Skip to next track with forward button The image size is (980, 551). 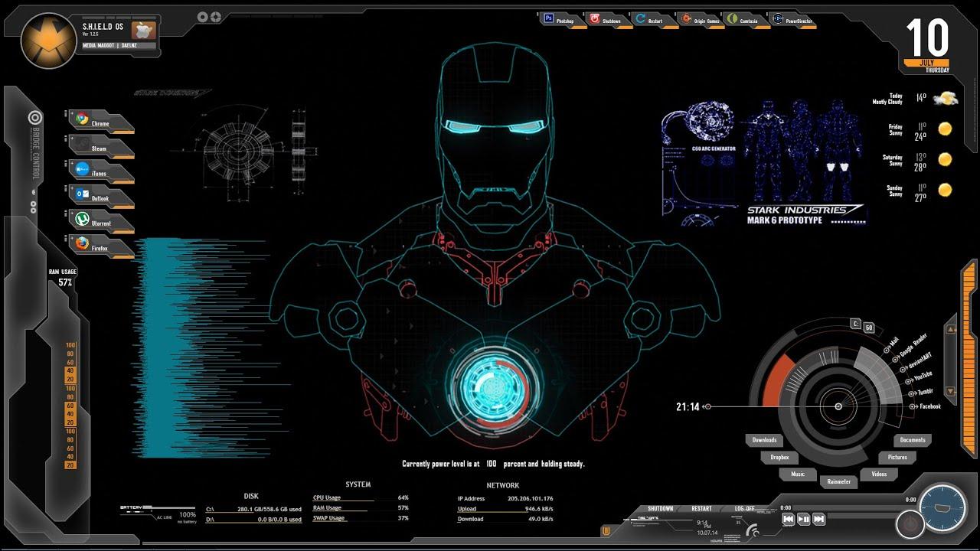click(818, 519)
